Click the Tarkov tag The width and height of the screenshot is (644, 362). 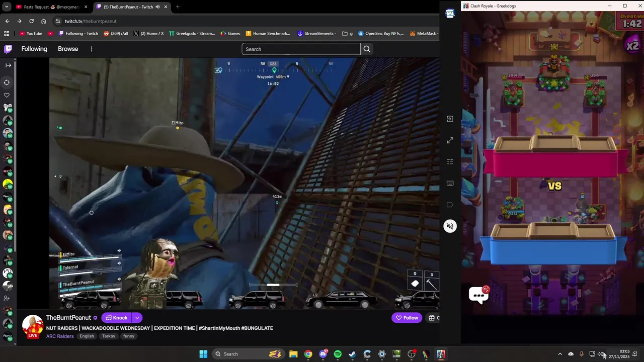[109, 336]
